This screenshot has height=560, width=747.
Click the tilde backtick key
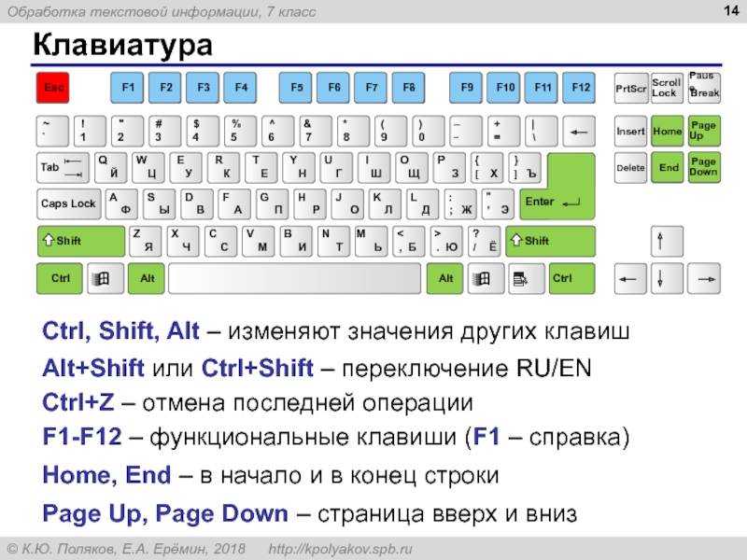[52, 131]
